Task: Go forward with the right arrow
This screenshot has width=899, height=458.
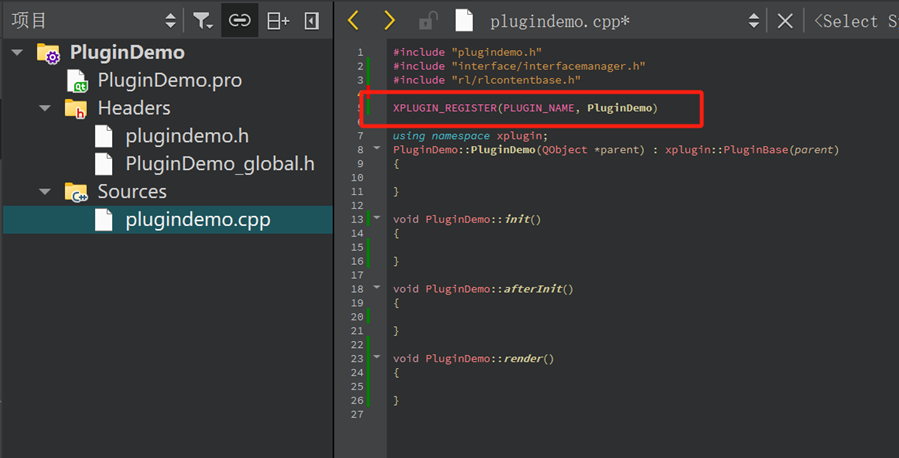Action: point(389,21)
